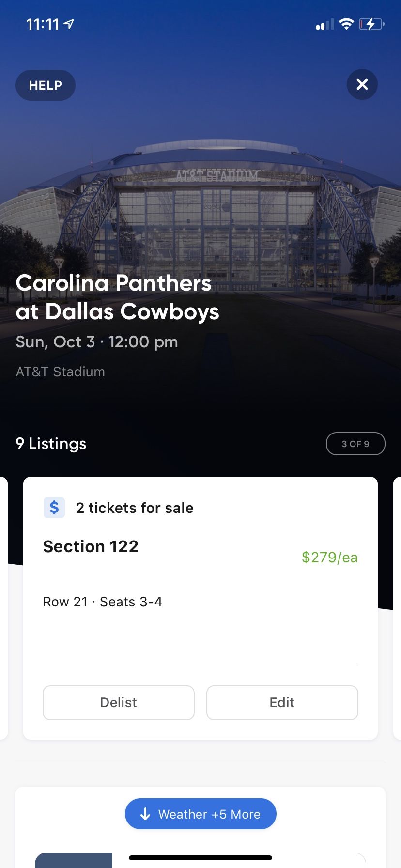Tap the AT&T Stadium venue name
The width and height of the screenshot is (401, 868).
tap(61, 372)
